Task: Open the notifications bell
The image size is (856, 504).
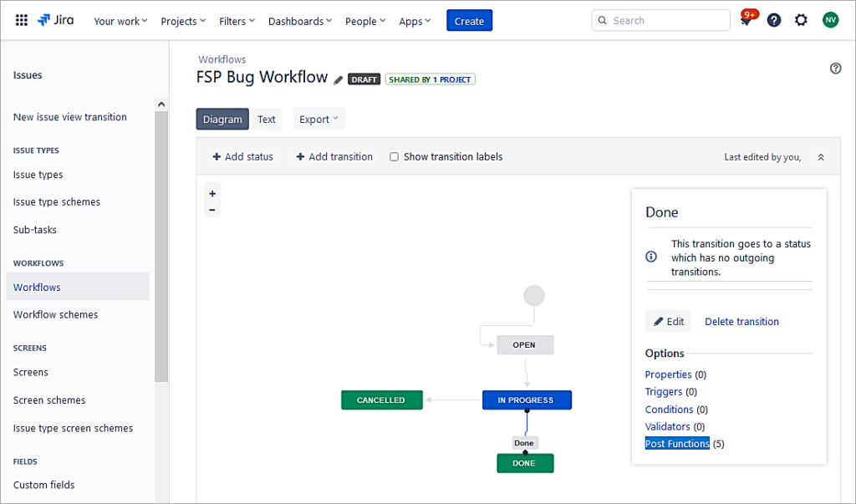Action: (746, 20)
